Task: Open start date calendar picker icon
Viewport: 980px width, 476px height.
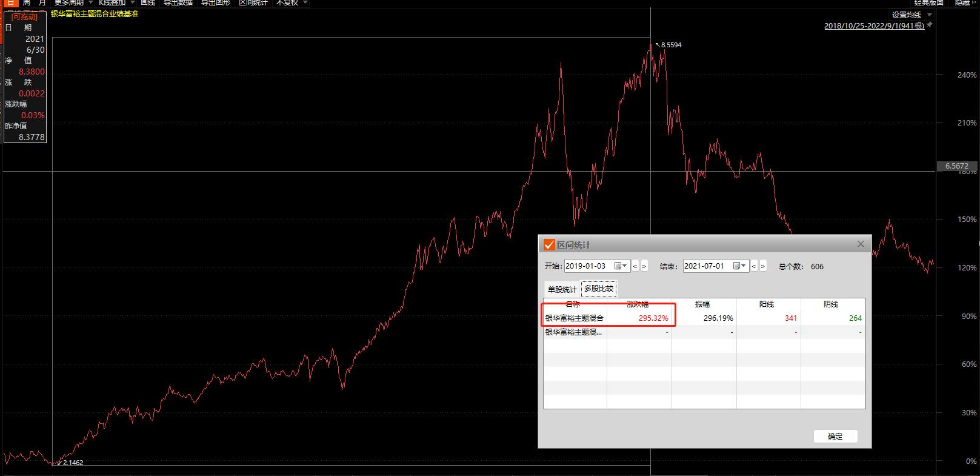Action: click(621, 266)
